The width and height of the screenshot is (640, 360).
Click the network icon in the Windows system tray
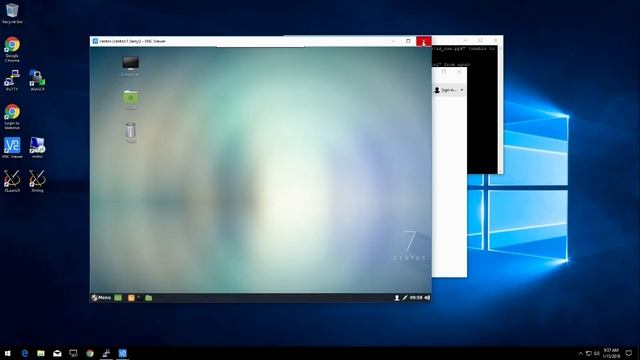(x=589, y=353)
